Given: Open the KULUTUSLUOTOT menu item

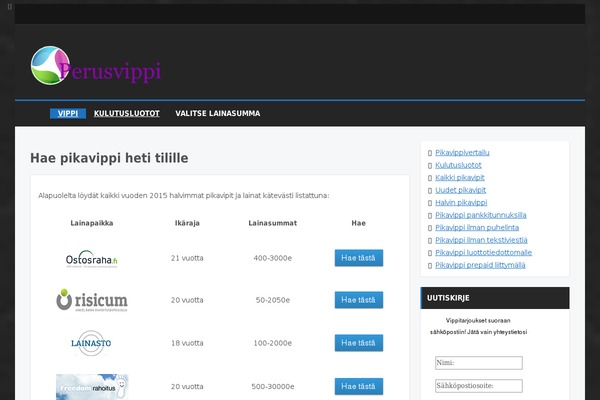Looking at the screenshot, I should click(127, 113).
